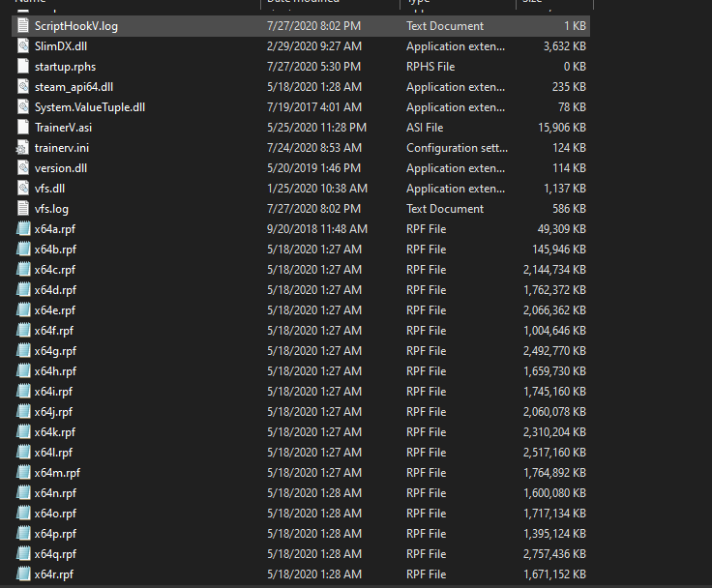The image size is (712, 588).
Task: Click the x64c.rpf file name
Action: (x=54, y=270)
